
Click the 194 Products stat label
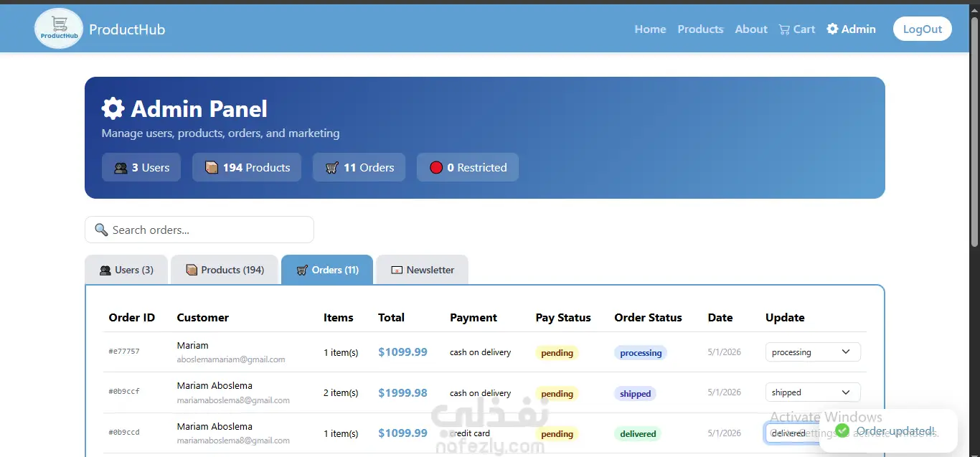[x=247, y=167]
